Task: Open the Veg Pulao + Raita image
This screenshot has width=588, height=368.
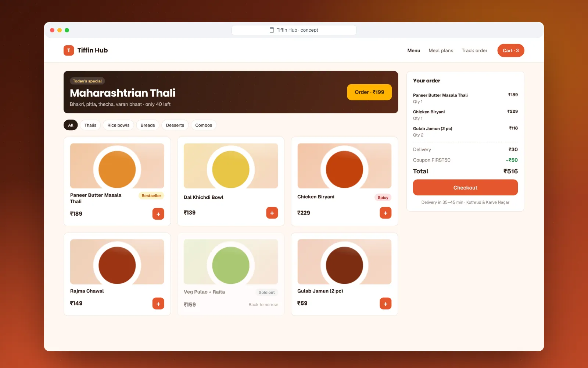Action: pos(231,262)
